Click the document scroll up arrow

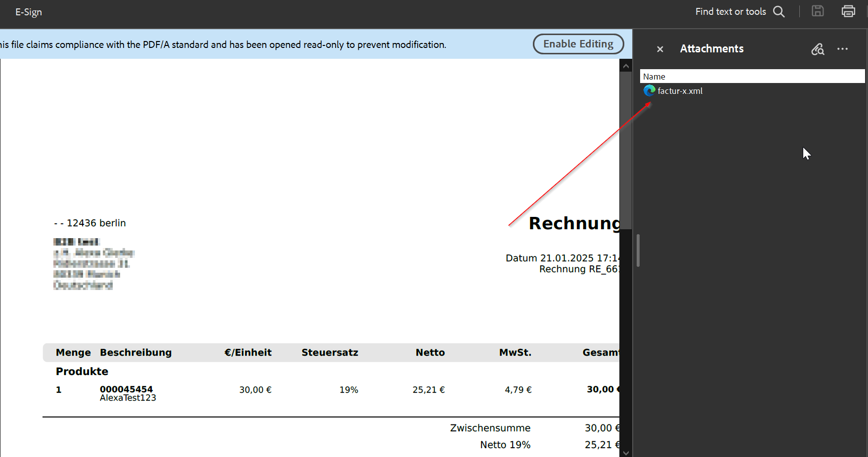626,66
